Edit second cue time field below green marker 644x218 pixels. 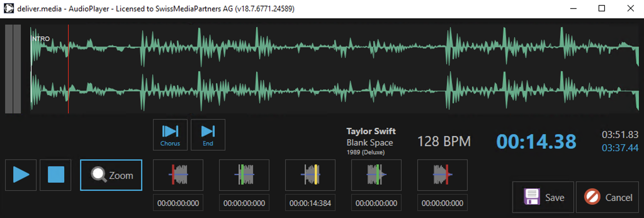244,203
